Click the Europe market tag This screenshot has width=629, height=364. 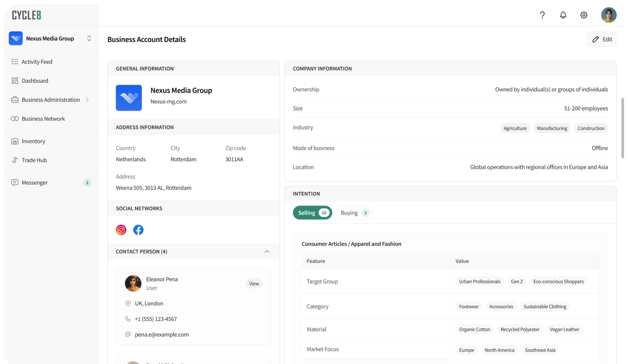[x=466, y=350]
